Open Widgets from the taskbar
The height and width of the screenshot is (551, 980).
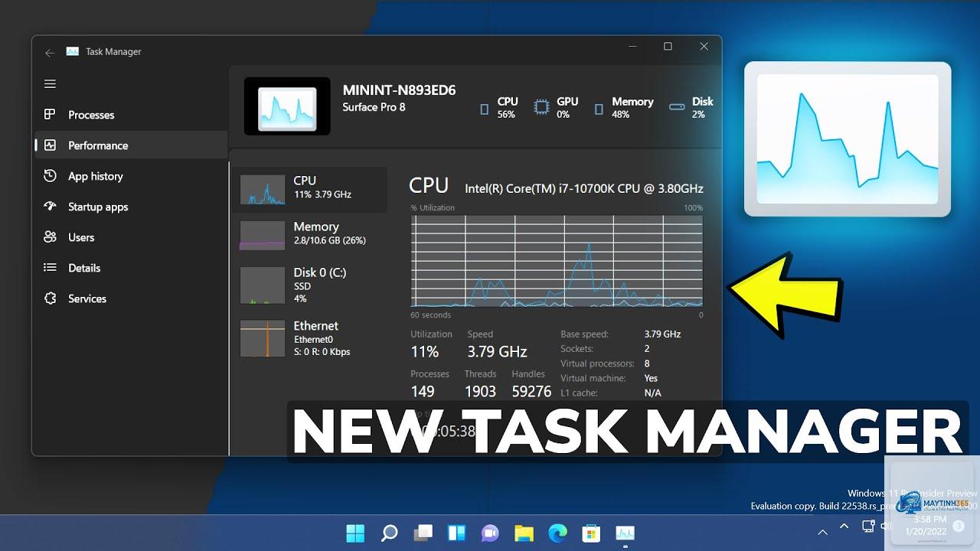pyautogui.click(x=457, y=533)
